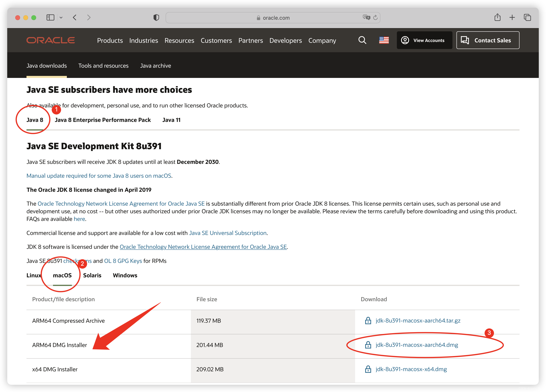546x392 pixels.
Task: Reload the page with the refresh icon
Action: 375,17
